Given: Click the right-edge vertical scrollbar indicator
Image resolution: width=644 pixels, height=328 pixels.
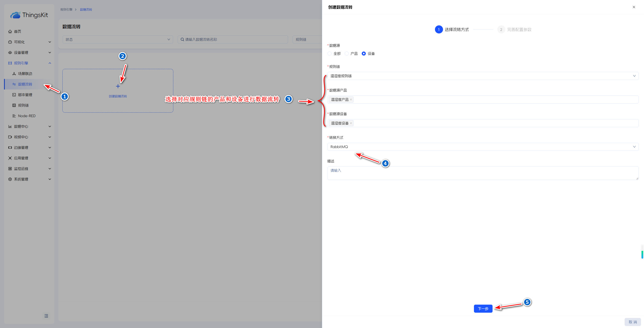Looking at the screenshot, I should click(642, 254).
